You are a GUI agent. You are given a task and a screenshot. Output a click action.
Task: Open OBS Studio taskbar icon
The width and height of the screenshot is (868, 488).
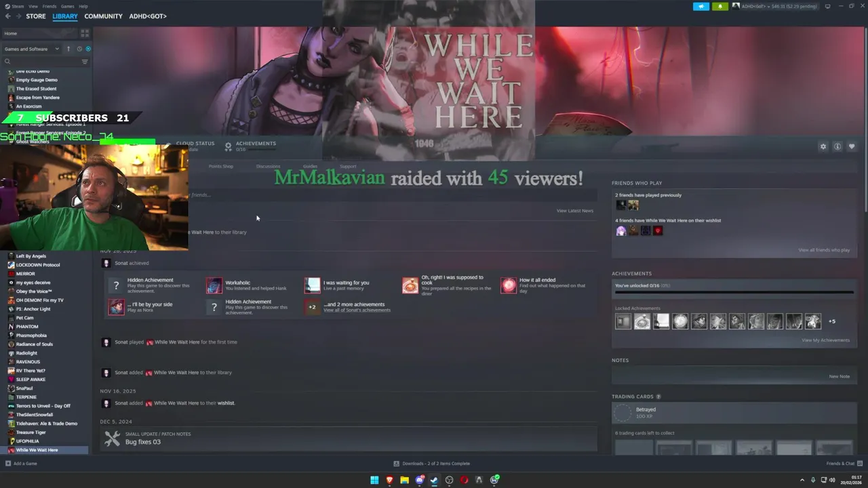449,480
